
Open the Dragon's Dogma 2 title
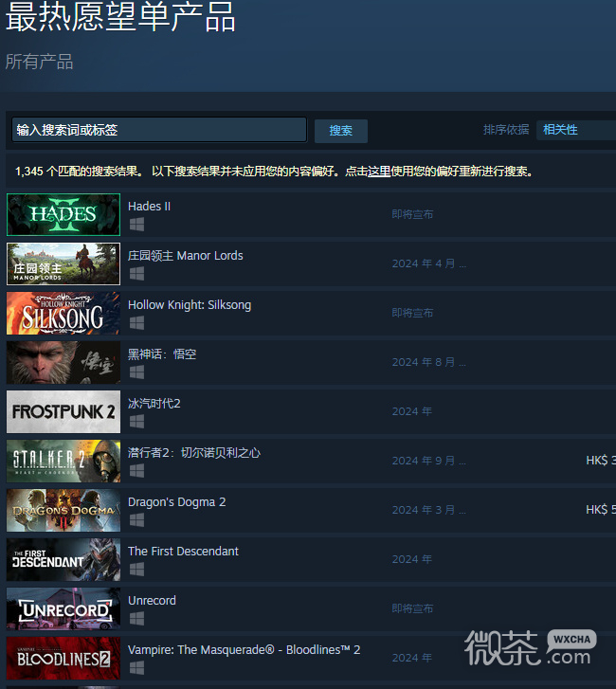point(176,501)
